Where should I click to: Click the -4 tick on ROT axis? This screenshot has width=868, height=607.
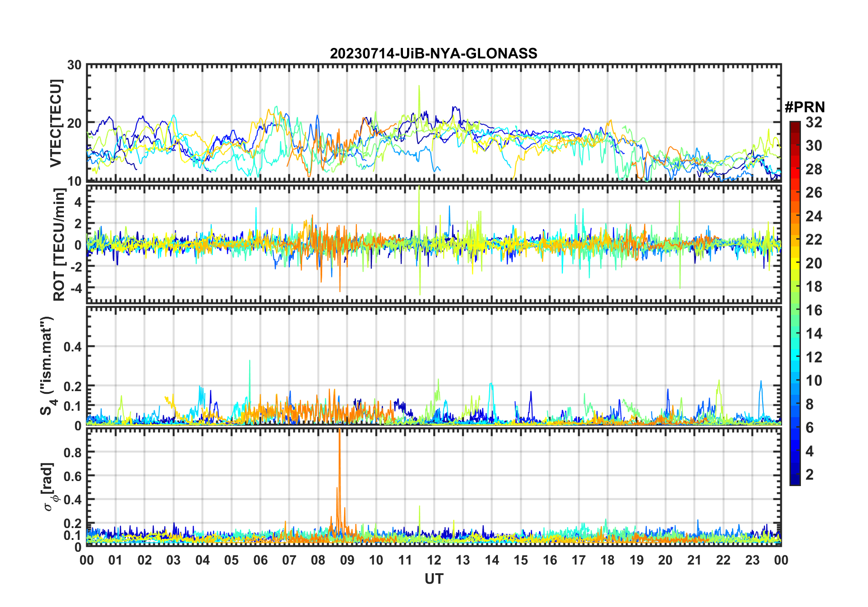(76, 288)
